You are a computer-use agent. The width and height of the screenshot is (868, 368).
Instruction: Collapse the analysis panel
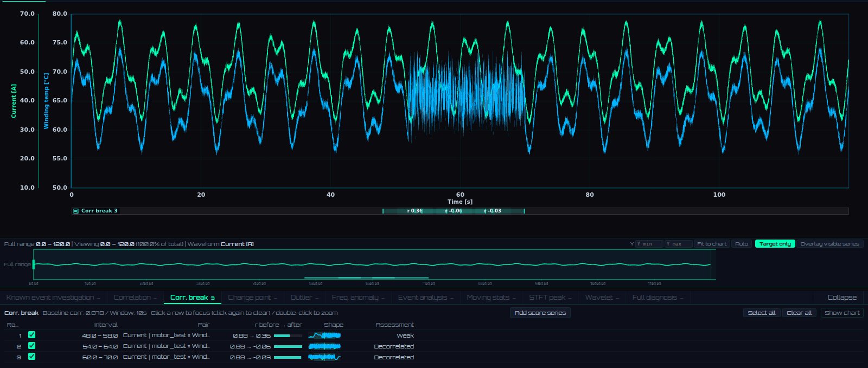842,298
